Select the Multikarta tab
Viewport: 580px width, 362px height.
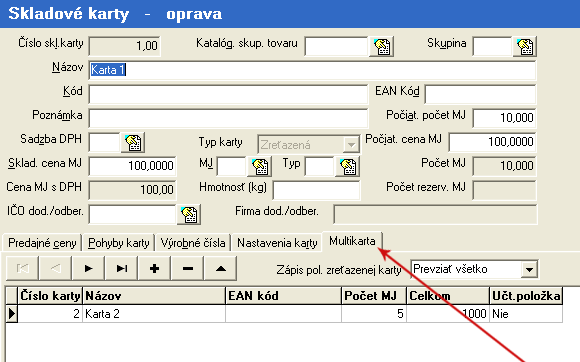coord(352,241)
